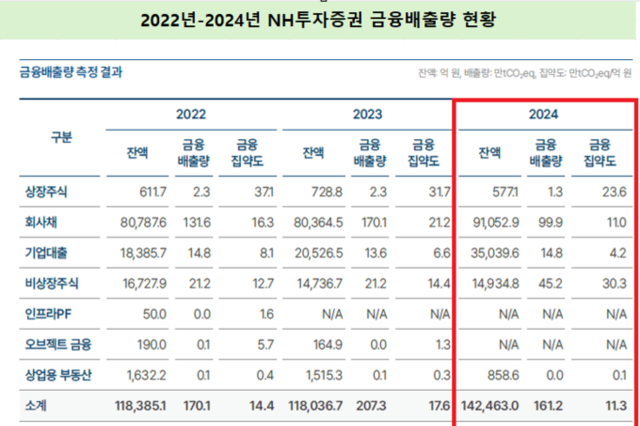Select the subtotal intensity value '17.6'
Screen dimensions: 640x426
[x=440, y=406]
